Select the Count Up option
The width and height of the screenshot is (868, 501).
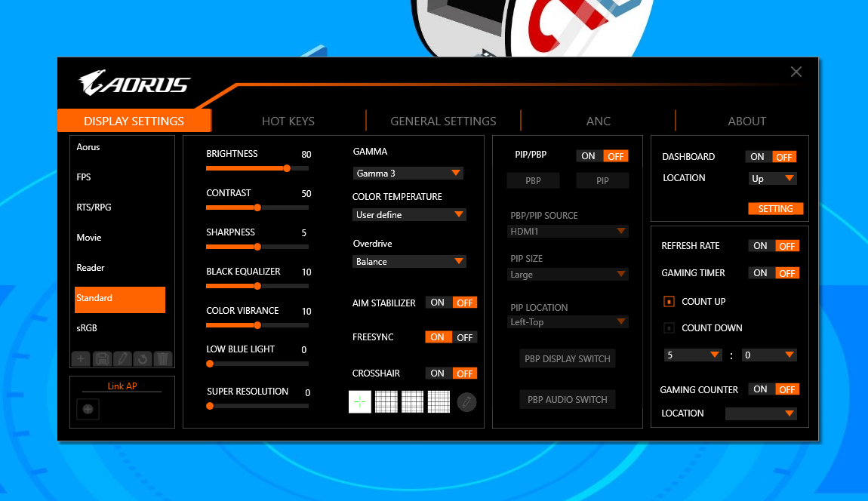(x=669, y=302)
